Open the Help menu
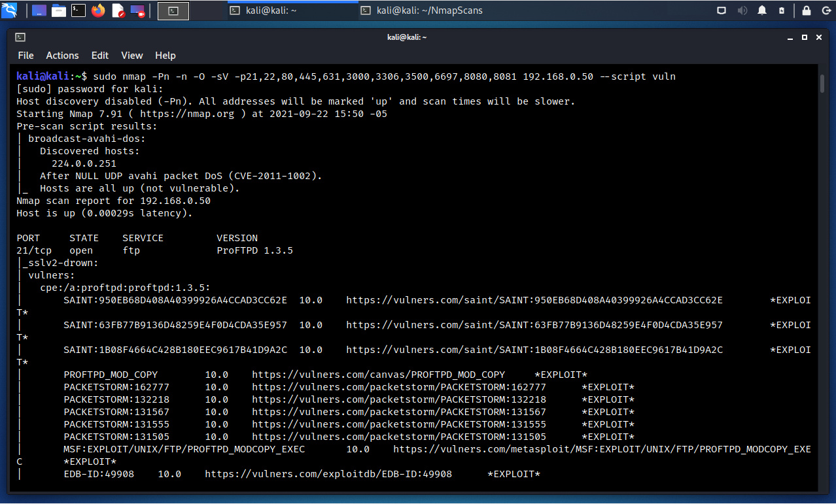The width and height of the screenshot is (836, 504). coord(165,56)
